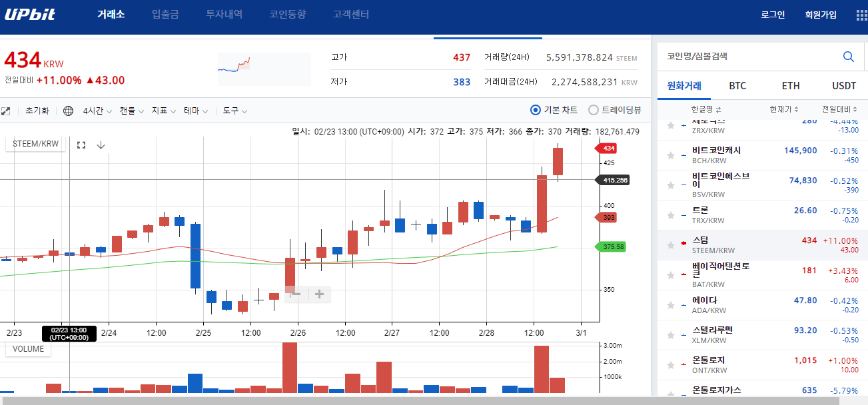This screenshot has height=405, width=868.
Task: Select 트론 TRX/KRW row
Action: tap(763, 215)
